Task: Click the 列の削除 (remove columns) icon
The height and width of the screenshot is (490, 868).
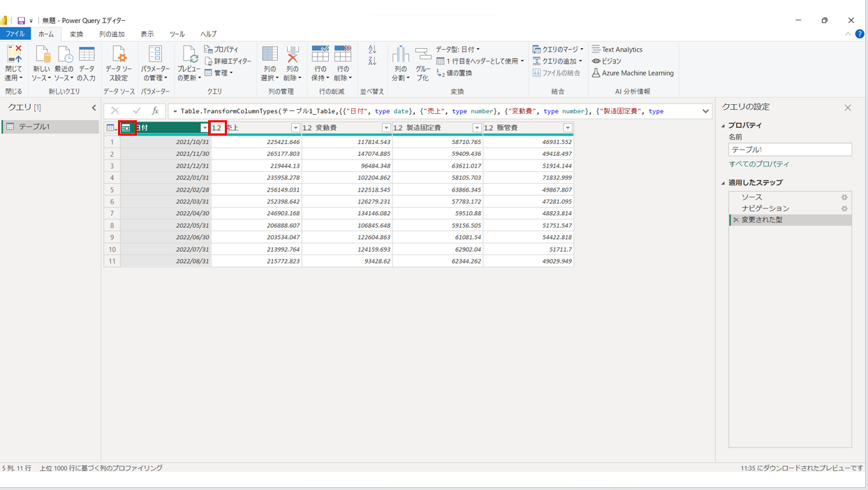Action: [293, 56]
